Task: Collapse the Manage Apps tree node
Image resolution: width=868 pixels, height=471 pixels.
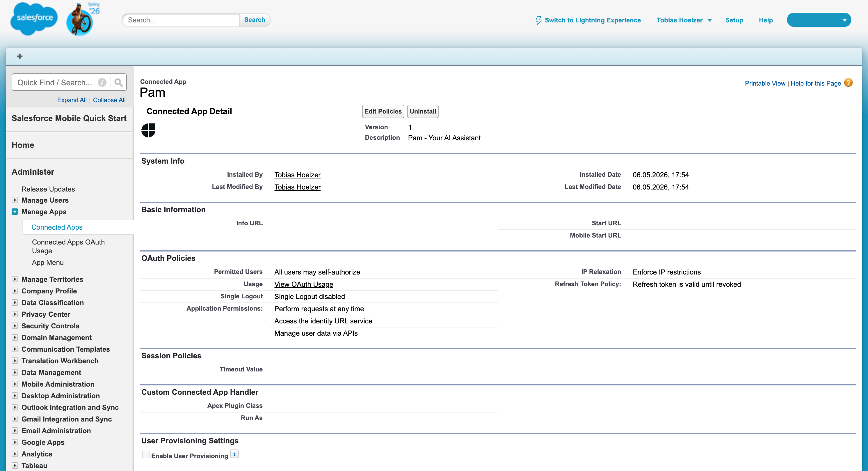Action: point(15,212)
